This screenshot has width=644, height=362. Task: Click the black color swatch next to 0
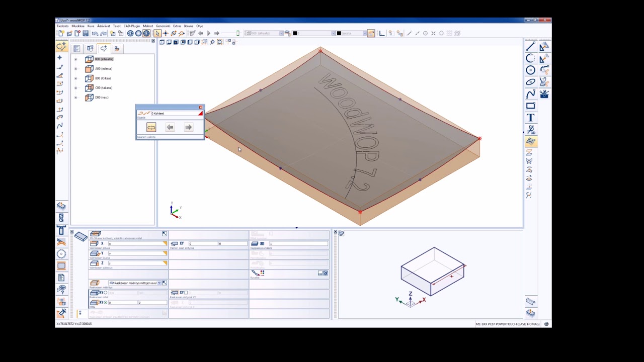click(295, 33)
